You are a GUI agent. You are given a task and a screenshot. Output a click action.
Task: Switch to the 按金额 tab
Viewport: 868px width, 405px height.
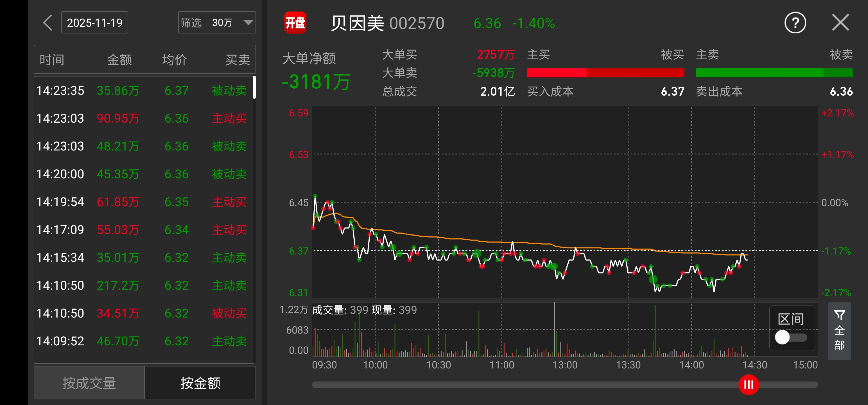[x=200, y=383]
